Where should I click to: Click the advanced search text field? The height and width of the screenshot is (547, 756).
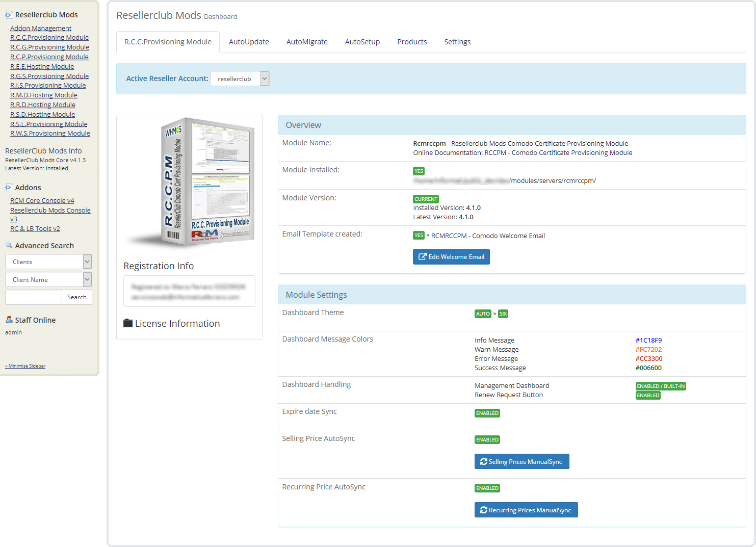click(34, 297)
